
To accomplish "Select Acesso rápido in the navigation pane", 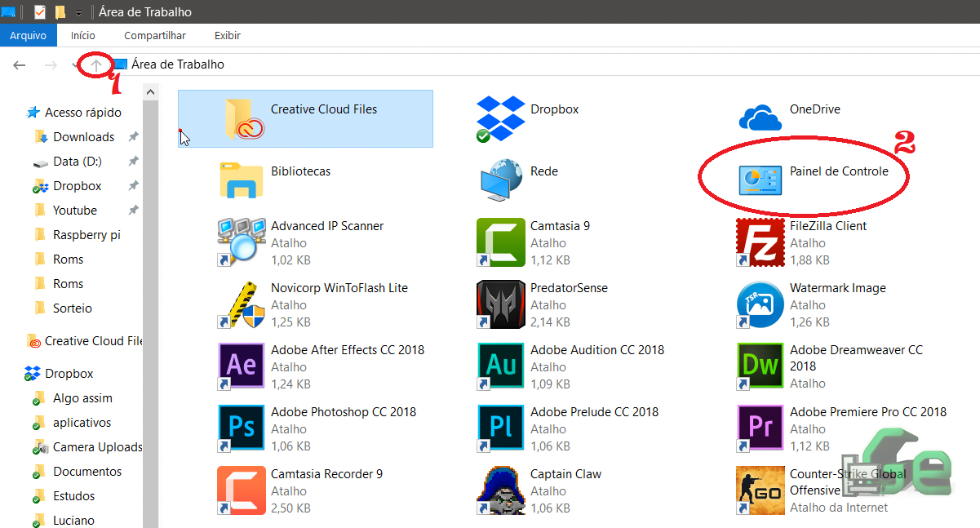I will pos(73,113).
